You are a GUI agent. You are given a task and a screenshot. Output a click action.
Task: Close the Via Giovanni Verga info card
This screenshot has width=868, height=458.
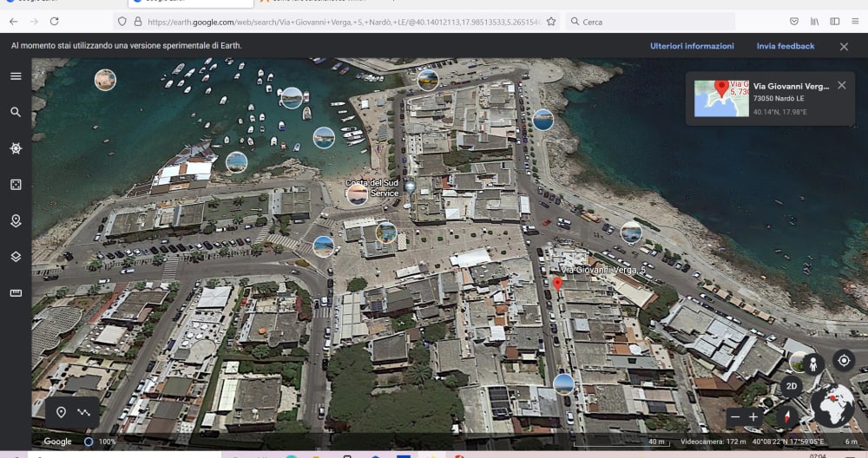(841, 85)
